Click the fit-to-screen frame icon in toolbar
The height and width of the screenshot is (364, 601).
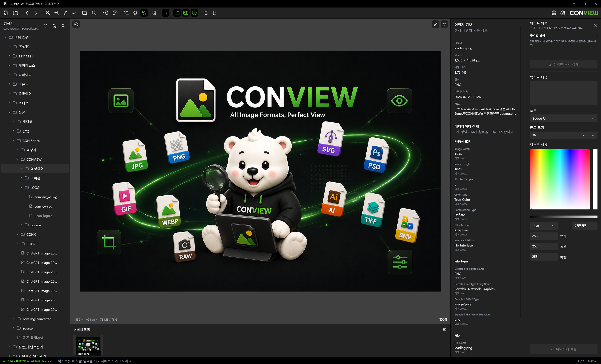click(x=85, y=13)
